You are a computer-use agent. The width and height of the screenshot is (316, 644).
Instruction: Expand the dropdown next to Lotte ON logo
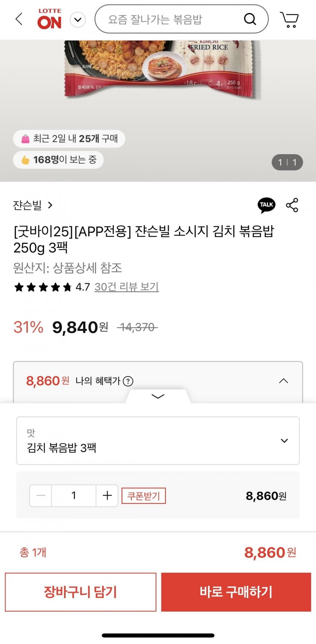point(78,20)
